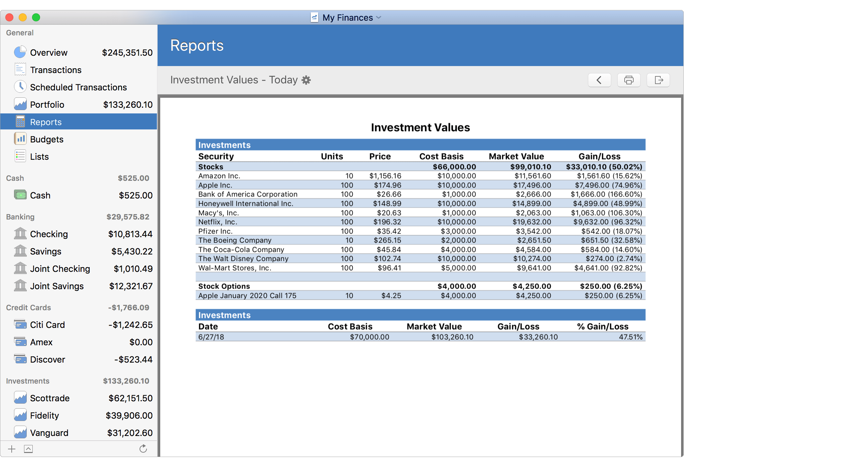Open the Vanguard investment account

(49, 432)
